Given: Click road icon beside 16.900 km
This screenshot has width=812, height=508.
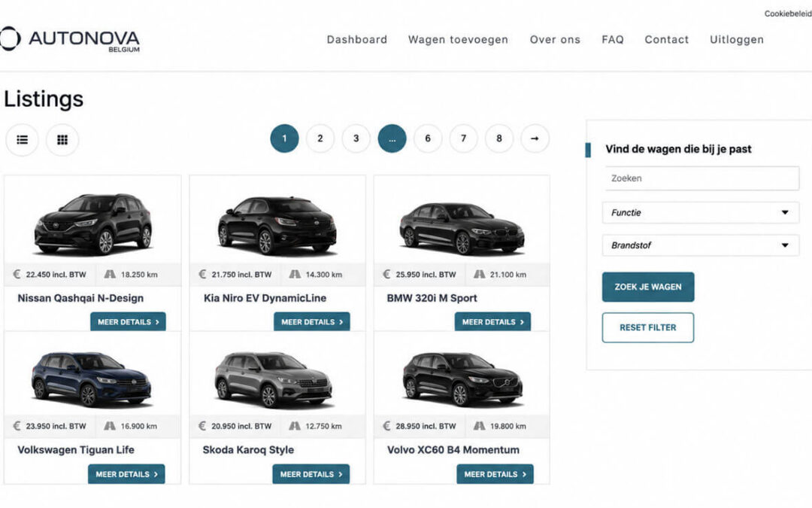Looking at the screenshot, I should (110, 426).
